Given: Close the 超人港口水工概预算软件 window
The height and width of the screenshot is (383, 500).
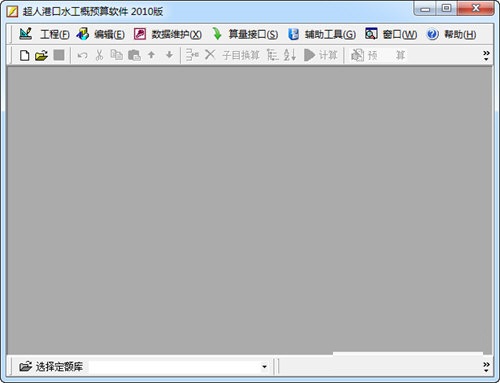Looking at the screenshot, I should coord(476,9).
